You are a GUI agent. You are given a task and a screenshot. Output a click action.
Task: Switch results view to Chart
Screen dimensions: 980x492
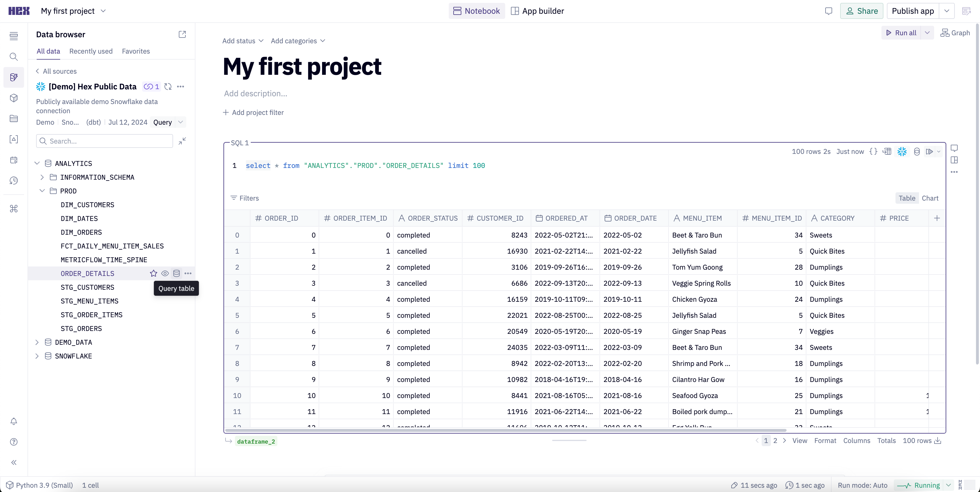click(x=930, y=198)
